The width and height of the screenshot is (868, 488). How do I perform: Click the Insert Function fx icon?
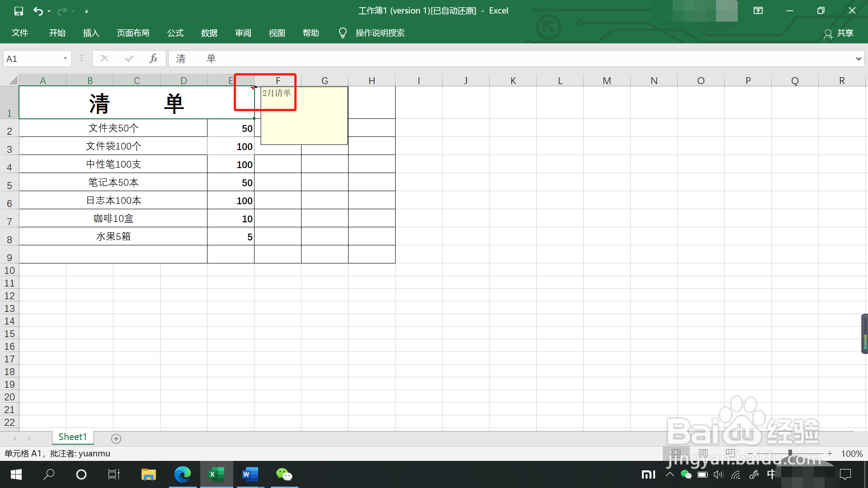[153, 58]
